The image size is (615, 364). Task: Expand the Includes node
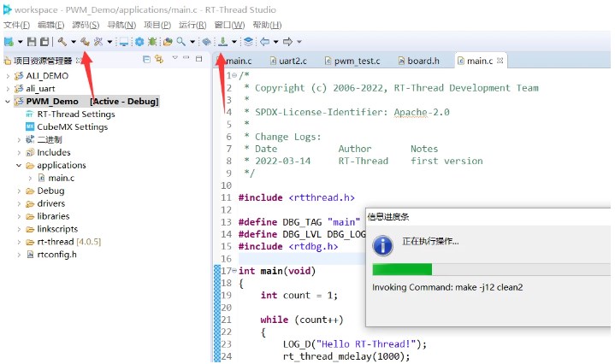coord(19,152)
